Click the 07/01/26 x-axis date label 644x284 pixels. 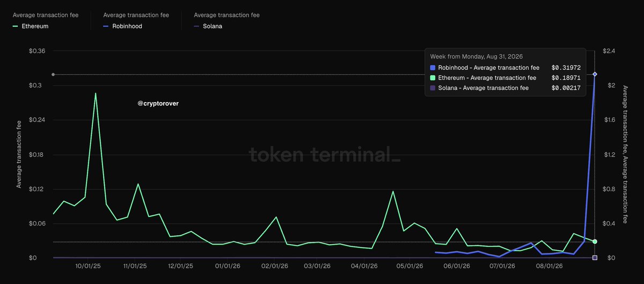[x=502, y=266]
